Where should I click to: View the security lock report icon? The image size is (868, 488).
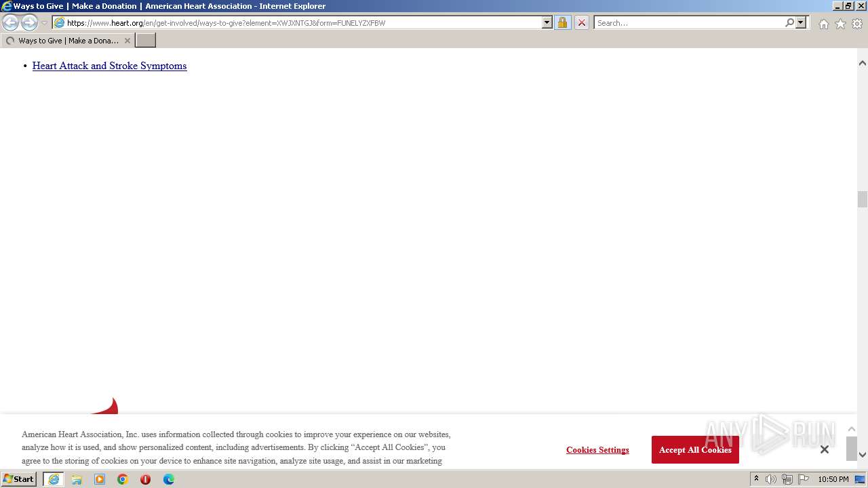(562, 22)
